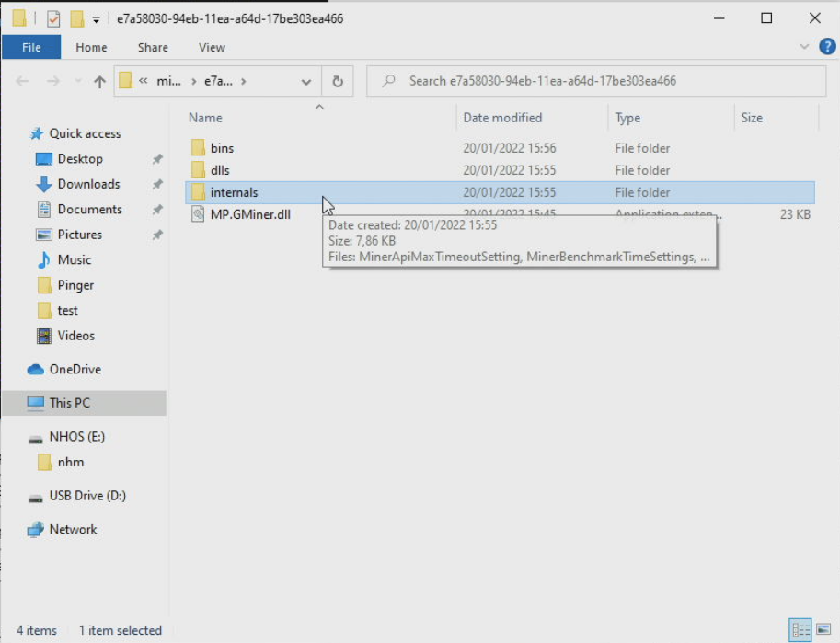Click the New folder quick access icon

(x=76, y=17)
